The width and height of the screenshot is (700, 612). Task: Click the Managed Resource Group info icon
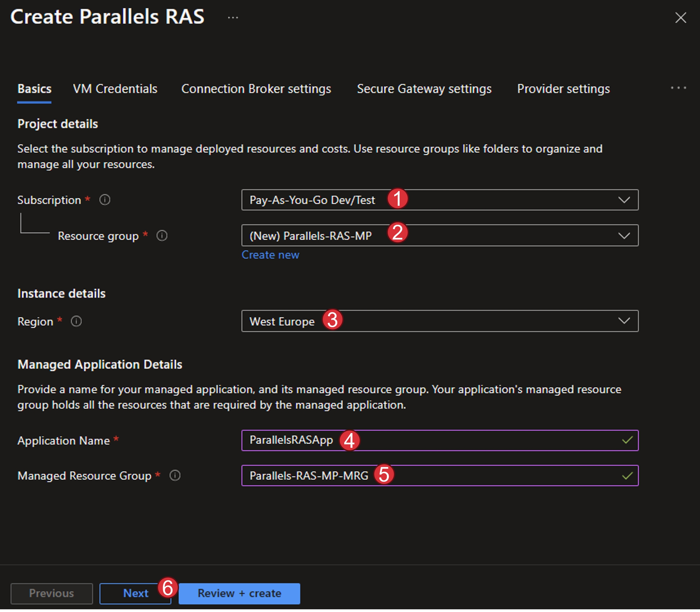[x=175, y=475]
